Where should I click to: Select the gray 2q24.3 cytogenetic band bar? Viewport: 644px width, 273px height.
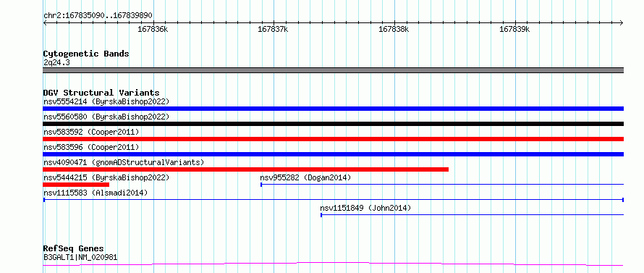point(333,70)
